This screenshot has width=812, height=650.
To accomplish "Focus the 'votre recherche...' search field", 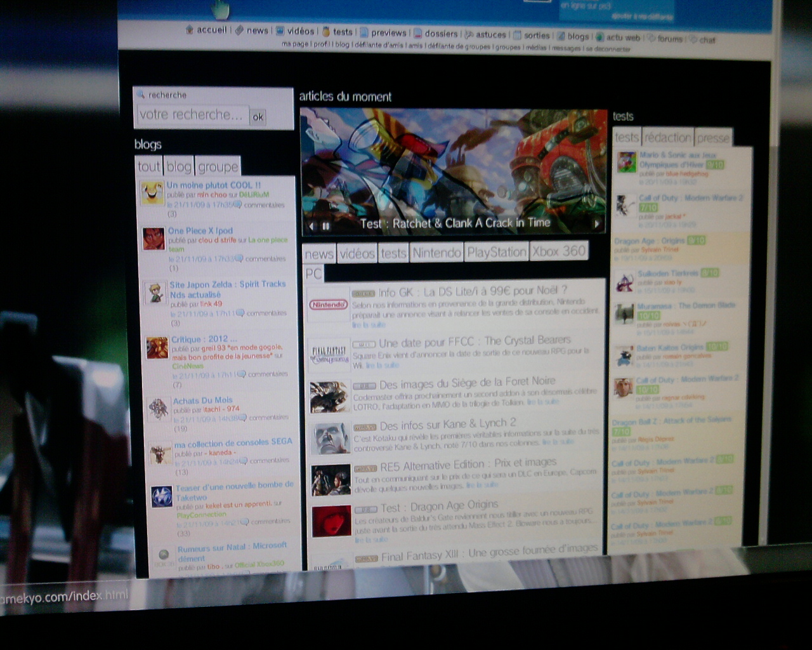I will (x=193, y=115).
